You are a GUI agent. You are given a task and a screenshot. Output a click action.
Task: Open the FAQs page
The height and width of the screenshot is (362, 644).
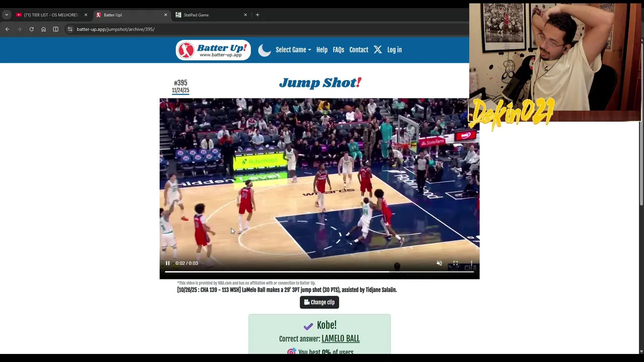pyautogui.click(x=339, y=50)
